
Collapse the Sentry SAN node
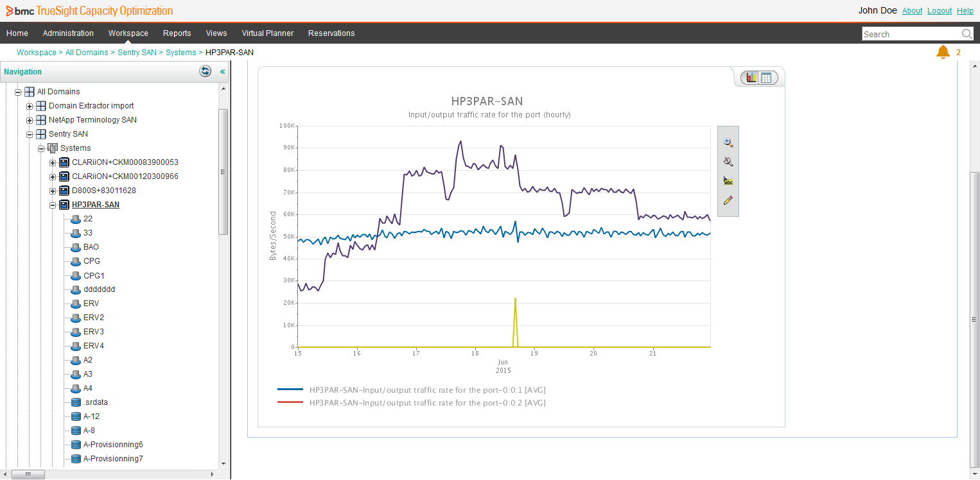point(30,134)
